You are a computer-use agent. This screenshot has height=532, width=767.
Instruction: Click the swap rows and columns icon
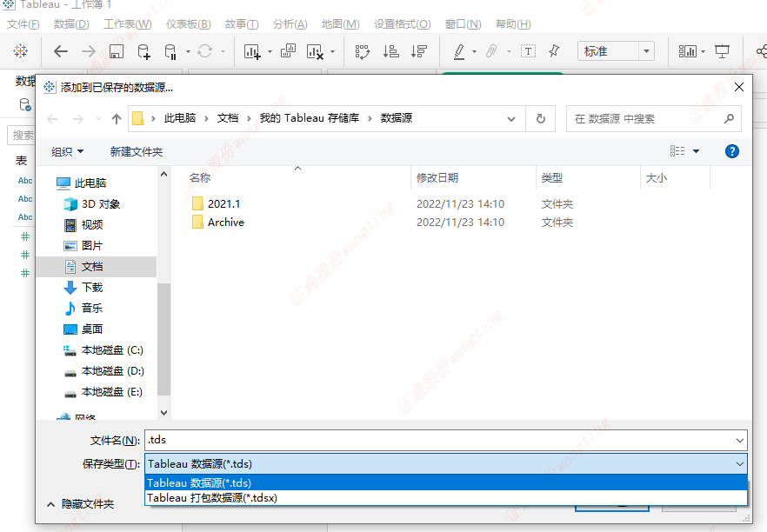pyautogui.click(x=363, y=51)
